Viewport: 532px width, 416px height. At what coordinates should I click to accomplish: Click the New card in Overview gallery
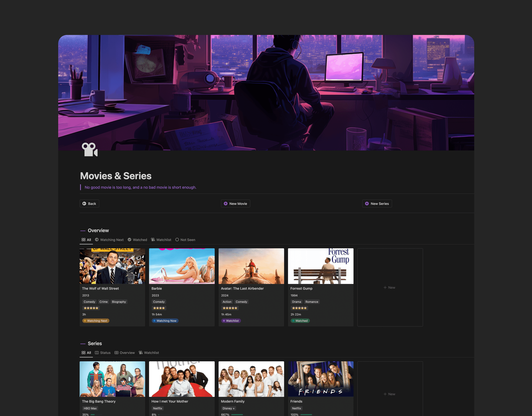pos(390,287)
